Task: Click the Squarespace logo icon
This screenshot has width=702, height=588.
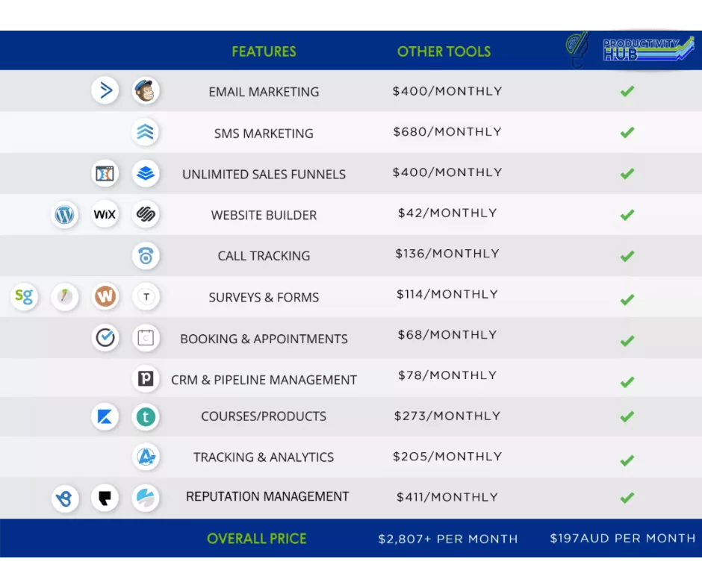Action: tap(146, 215)
